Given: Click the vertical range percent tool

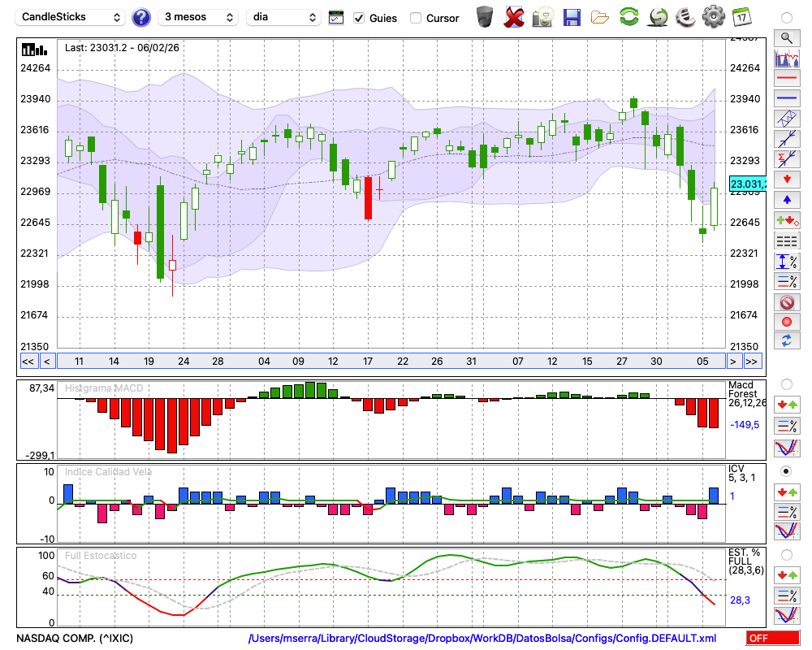Looking at the screenshot, I should click(787, 262).
